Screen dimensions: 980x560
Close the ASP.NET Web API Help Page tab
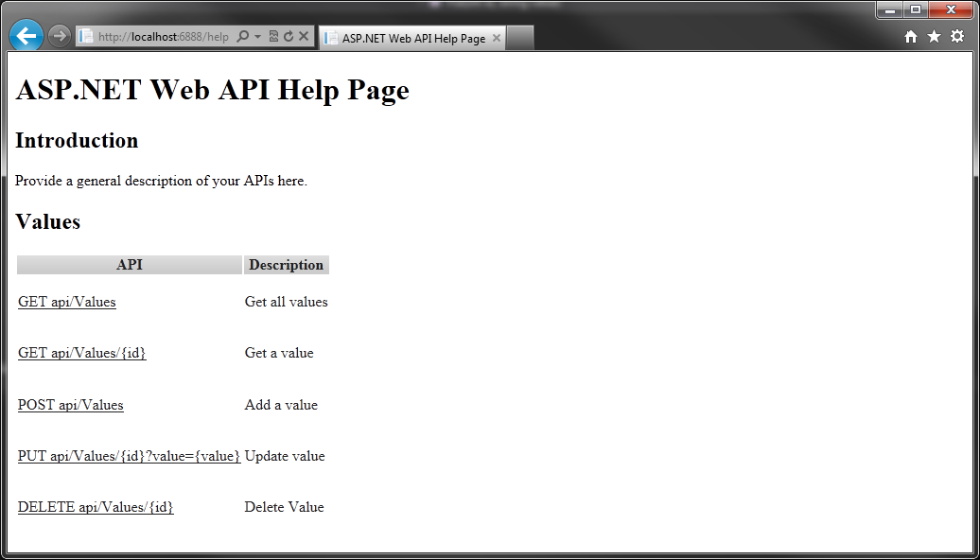tap(497, 39)
